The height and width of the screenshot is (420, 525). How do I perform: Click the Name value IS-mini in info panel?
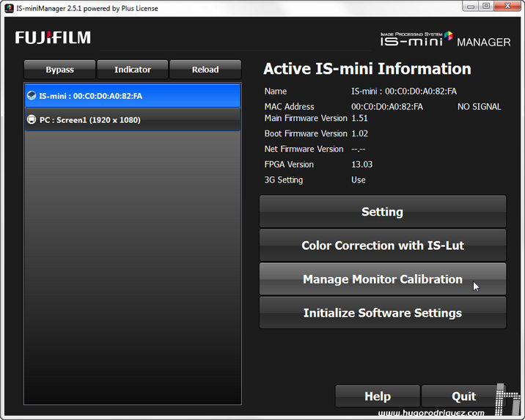(404, 91)
